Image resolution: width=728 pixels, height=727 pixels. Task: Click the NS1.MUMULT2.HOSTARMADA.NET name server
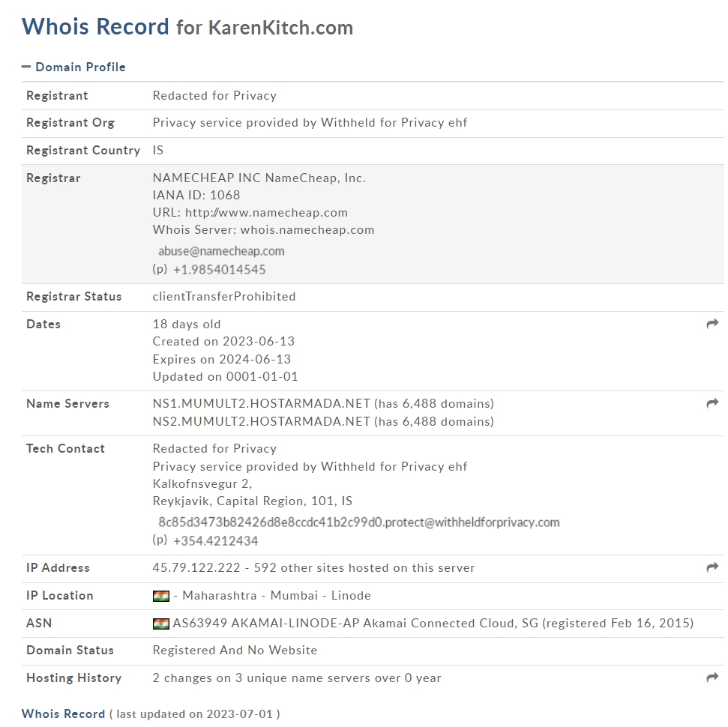[261, 403]
